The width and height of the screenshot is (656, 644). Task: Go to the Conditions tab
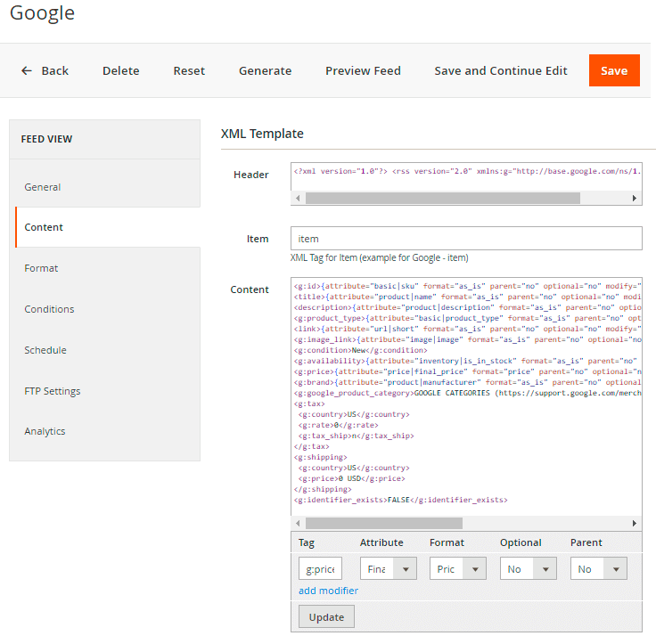49,309
